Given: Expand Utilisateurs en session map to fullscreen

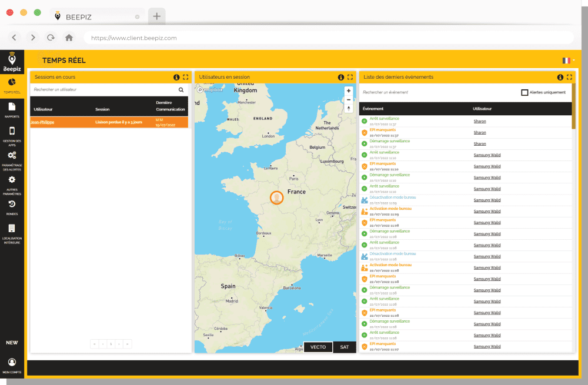Looking at the screenshot, I should click(x=350, y=77).
